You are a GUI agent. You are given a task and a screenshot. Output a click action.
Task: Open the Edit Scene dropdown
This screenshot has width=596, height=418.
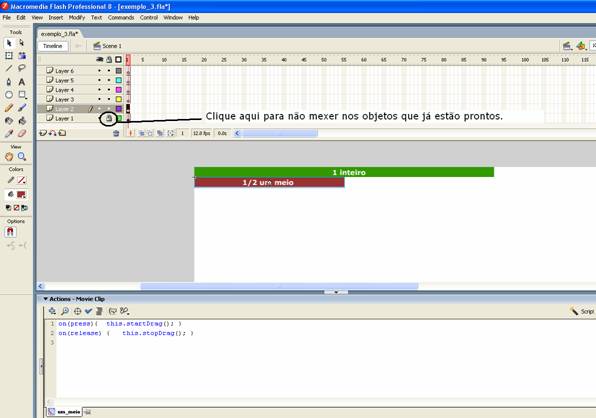tap(567, 46)
